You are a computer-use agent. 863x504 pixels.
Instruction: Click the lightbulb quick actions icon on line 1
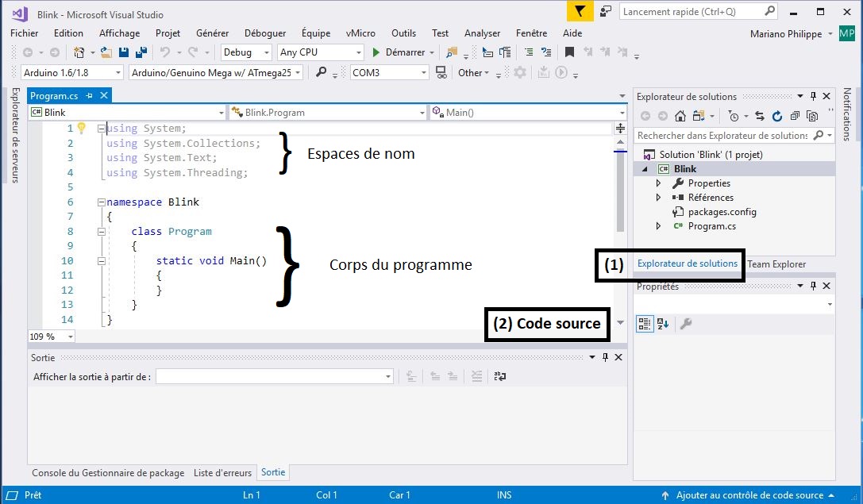(81, 128)
